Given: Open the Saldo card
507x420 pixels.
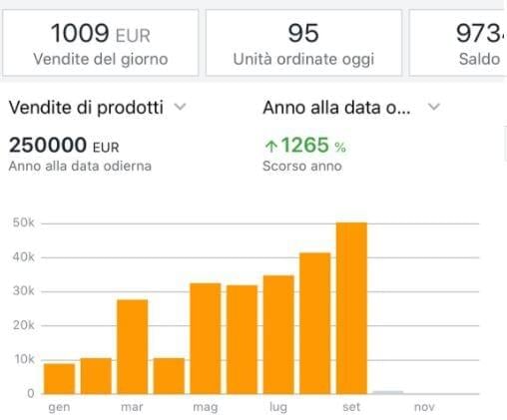Looking at the screenshot, I should pyautogui.click(x=458, y=43).
